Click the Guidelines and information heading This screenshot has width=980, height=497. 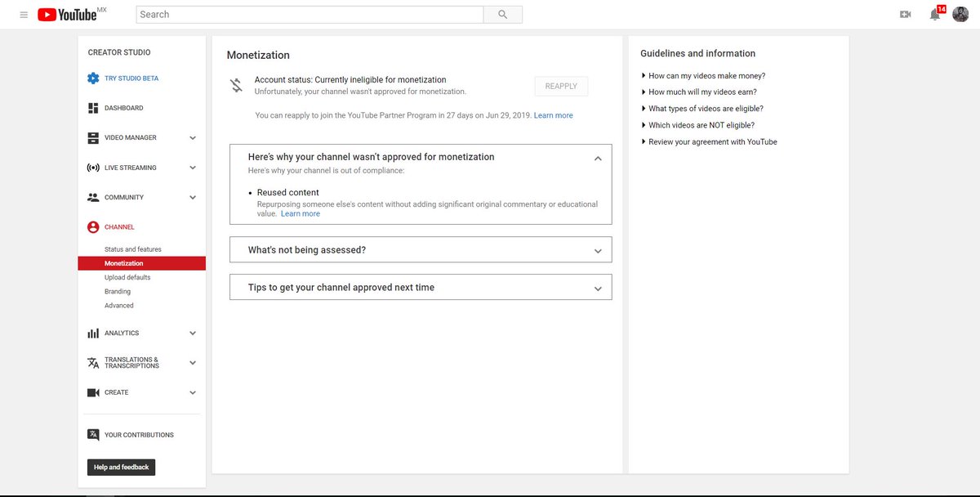pos(697,54)
